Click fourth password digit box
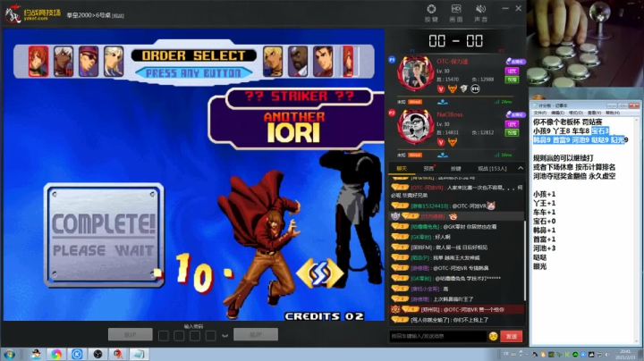644x361 pixels. point(211,336)
